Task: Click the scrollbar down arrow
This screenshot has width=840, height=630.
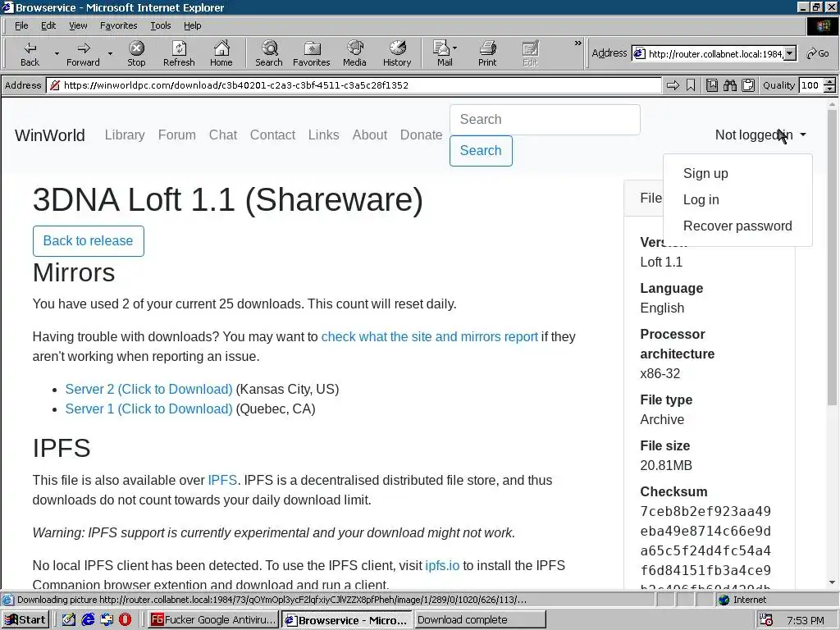Action: (832, 582)
